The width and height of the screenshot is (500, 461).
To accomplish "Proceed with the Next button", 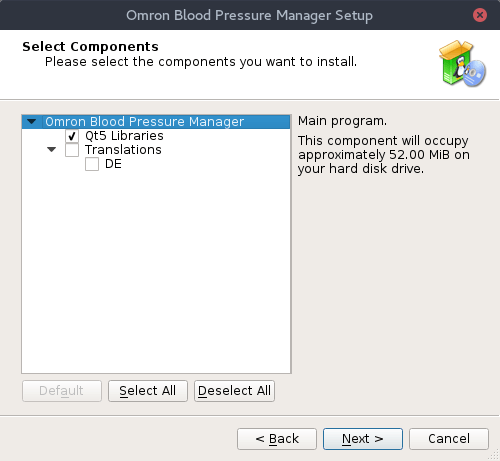I will click(363, 439).
